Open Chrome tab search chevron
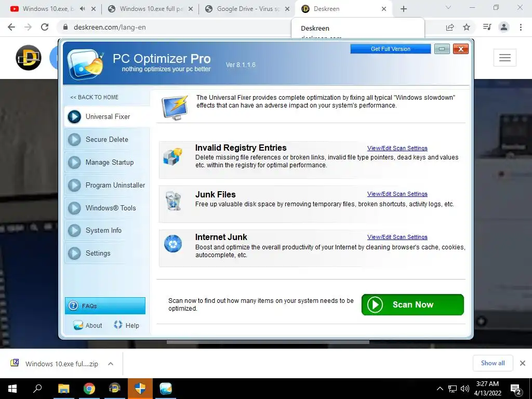532x399 pixels. [x=448, y=7]
